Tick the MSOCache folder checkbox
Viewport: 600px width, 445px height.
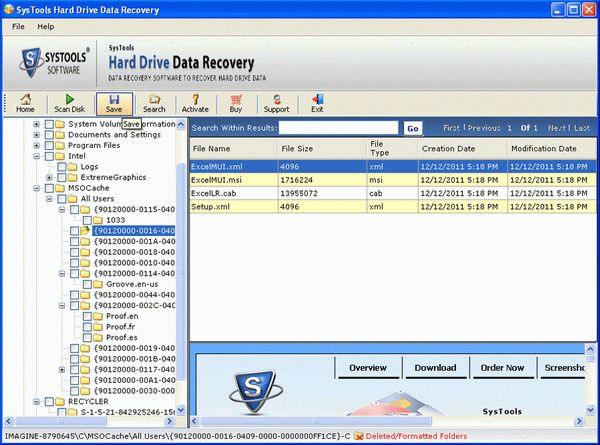(50, 187)
